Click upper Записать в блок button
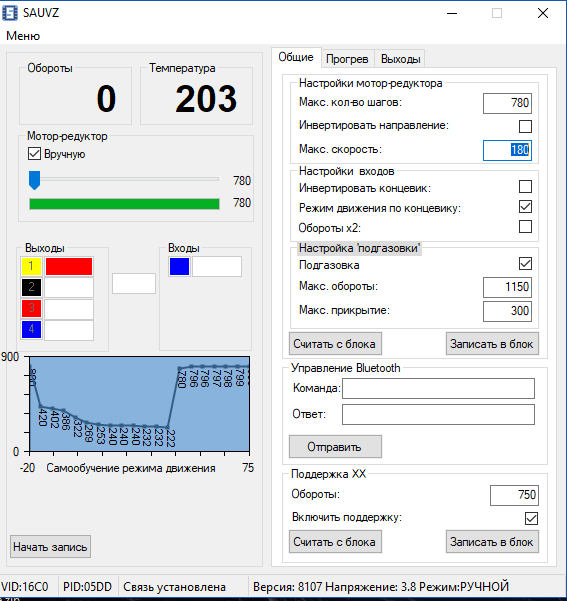567x601 pixels. pos(492,344)
